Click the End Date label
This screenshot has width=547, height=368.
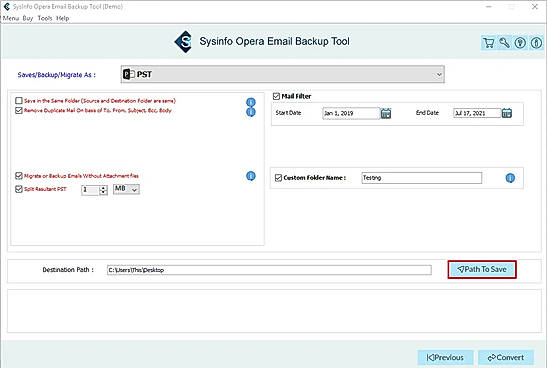(x=427, y=113)
